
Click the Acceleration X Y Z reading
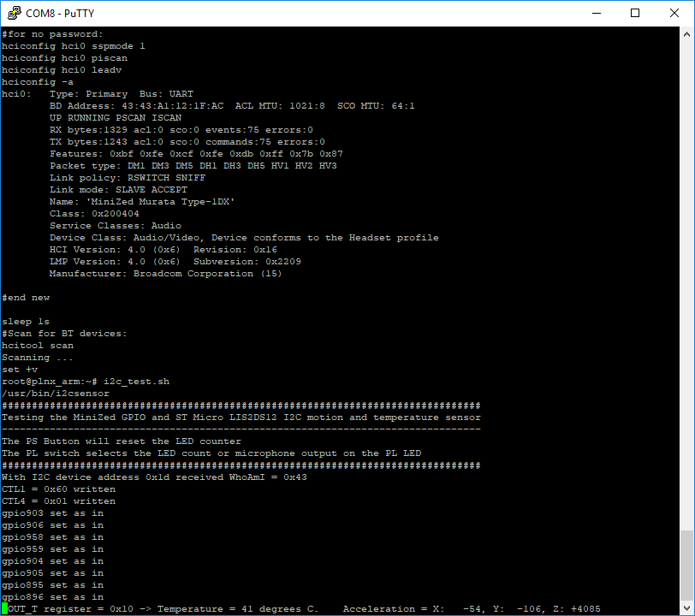472,608
